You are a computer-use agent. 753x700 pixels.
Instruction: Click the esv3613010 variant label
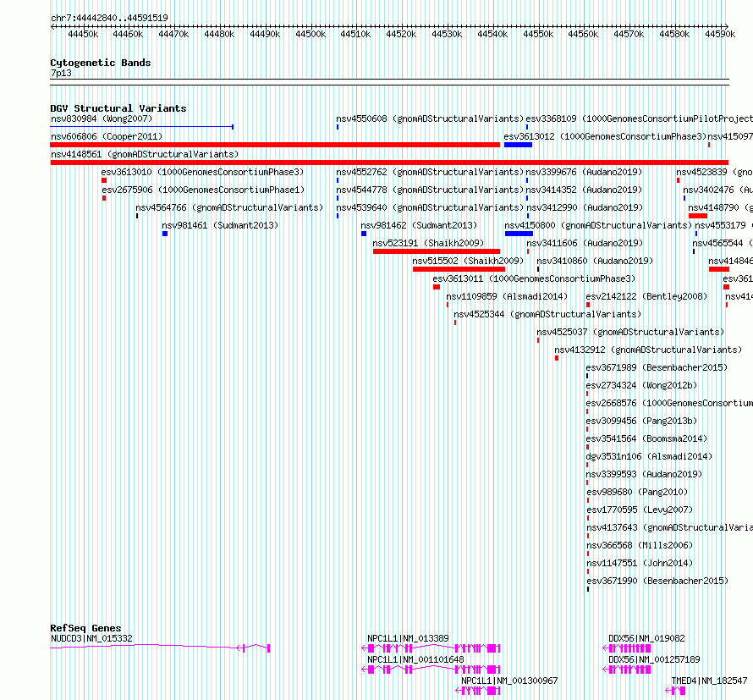point(202,172)
